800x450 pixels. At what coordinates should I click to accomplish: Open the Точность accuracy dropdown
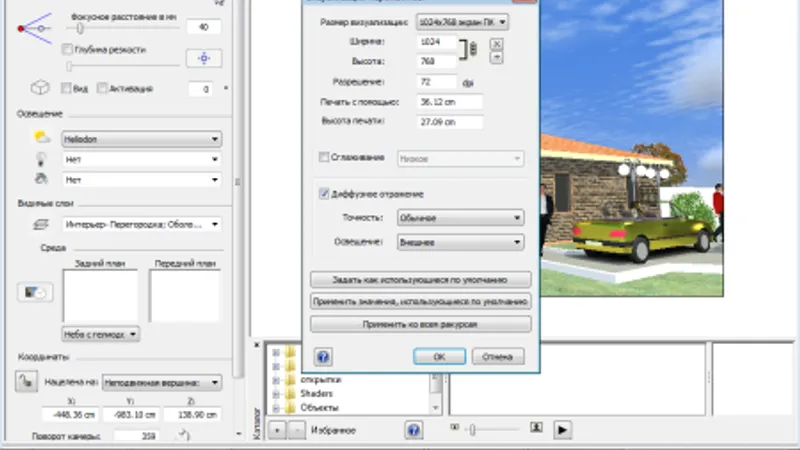[460, 218]
